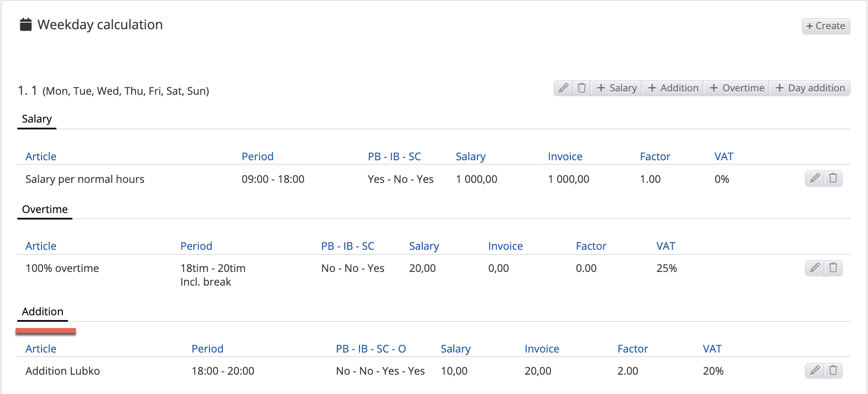Edit the 100% overtime row

click(x=814, y=268)
